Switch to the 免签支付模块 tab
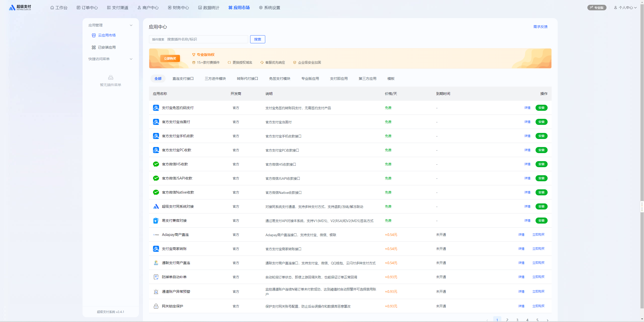Viewport: 644px width, 322px height. tap(279, 79)
